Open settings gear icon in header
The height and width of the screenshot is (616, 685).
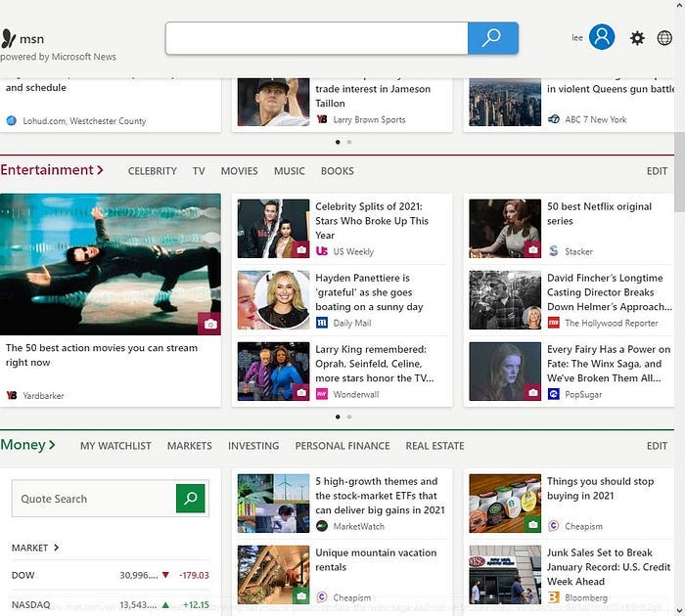637,38
